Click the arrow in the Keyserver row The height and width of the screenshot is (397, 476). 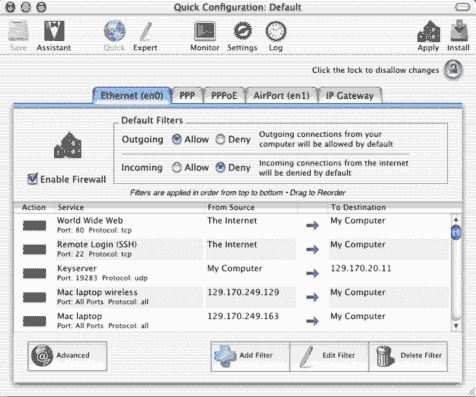tap(313, 273)
